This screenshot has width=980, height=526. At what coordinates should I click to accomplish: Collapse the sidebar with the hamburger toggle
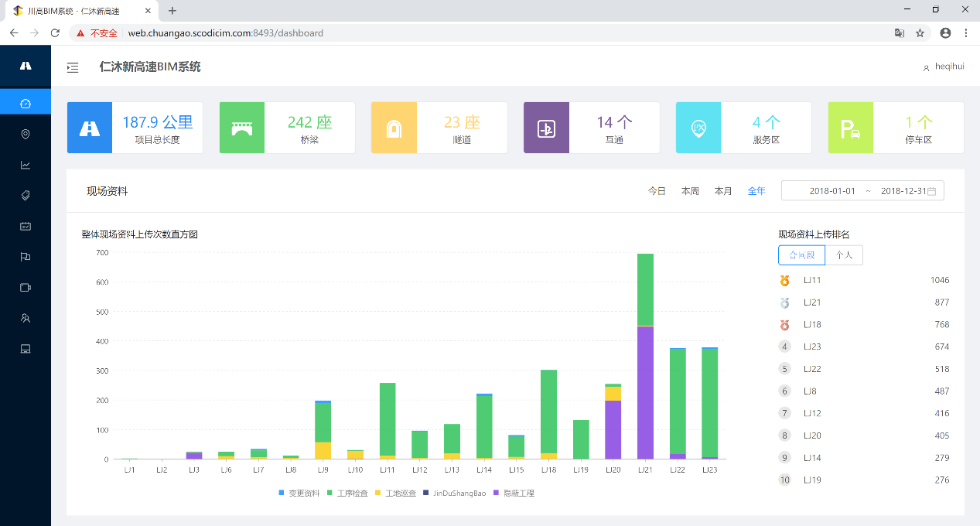73,68
